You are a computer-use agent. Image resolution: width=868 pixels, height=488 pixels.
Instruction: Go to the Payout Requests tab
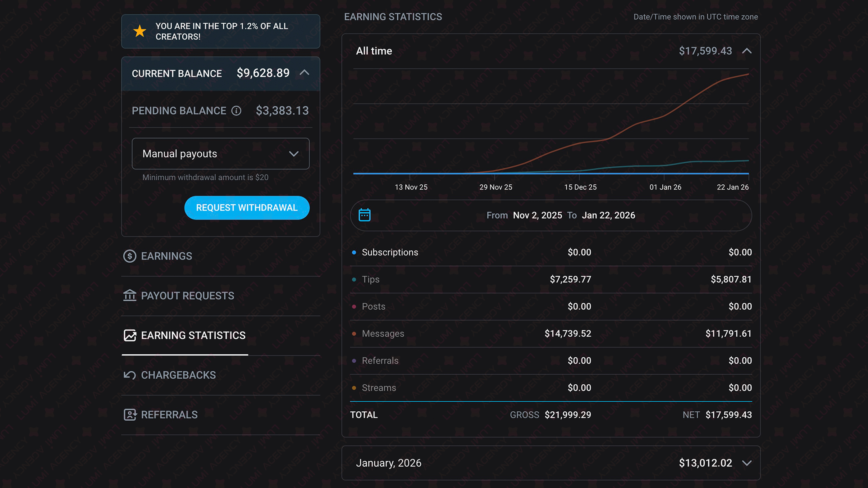[187, 296]
